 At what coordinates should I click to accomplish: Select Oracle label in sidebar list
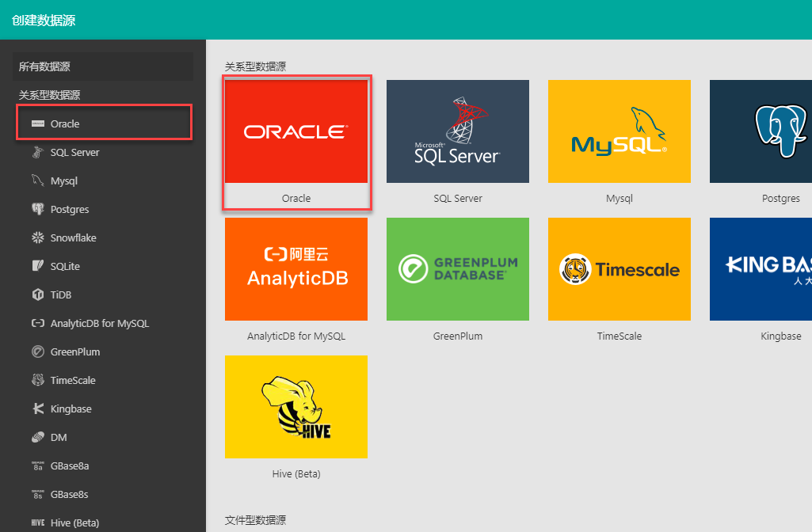click(x=65, y=123)
